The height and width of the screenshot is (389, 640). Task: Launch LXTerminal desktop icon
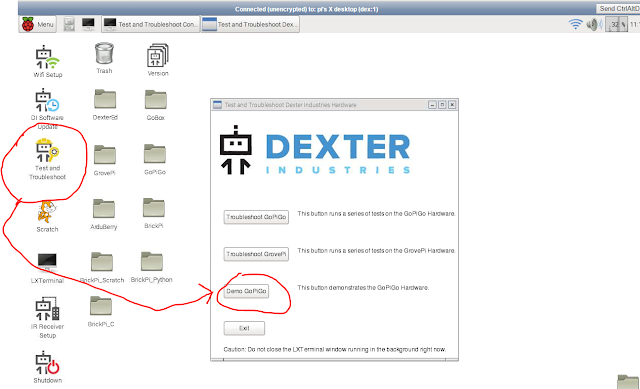47,268
